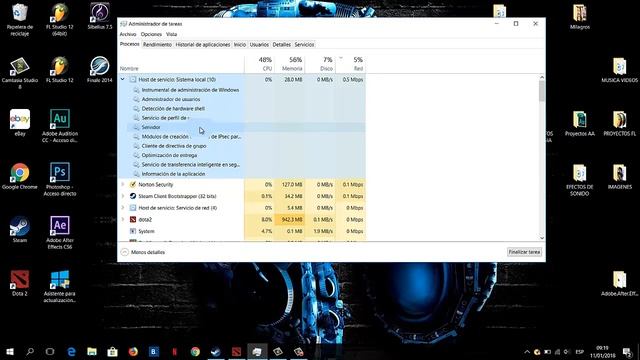
Task: Expand the Steam Client Bootstrapper row
Action: (122, 196)
